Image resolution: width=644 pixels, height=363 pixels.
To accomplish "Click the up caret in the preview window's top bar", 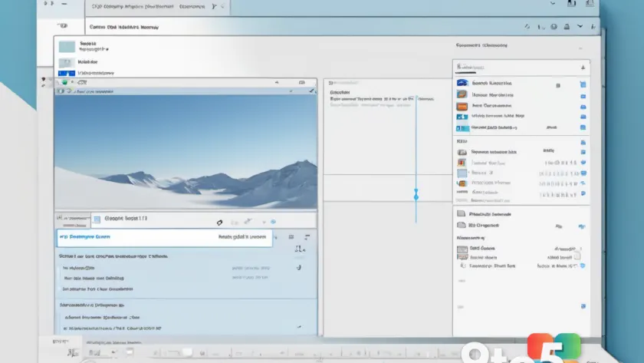I will click(x=277, y=83).
